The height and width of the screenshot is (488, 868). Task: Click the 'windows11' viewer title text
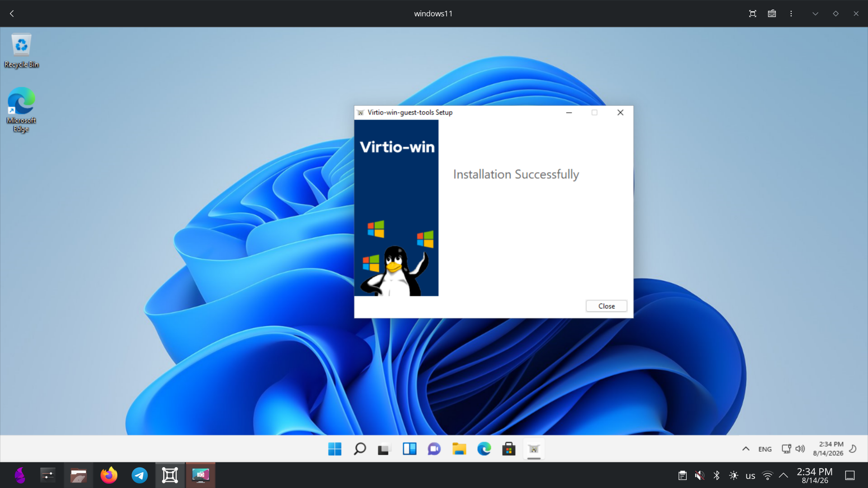coord(433,14)
